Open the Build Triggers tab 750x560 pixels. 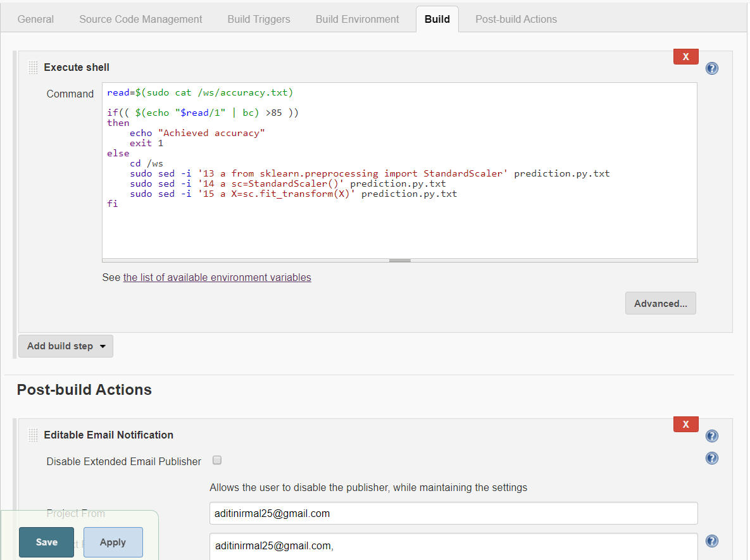[x=259, y=19]
